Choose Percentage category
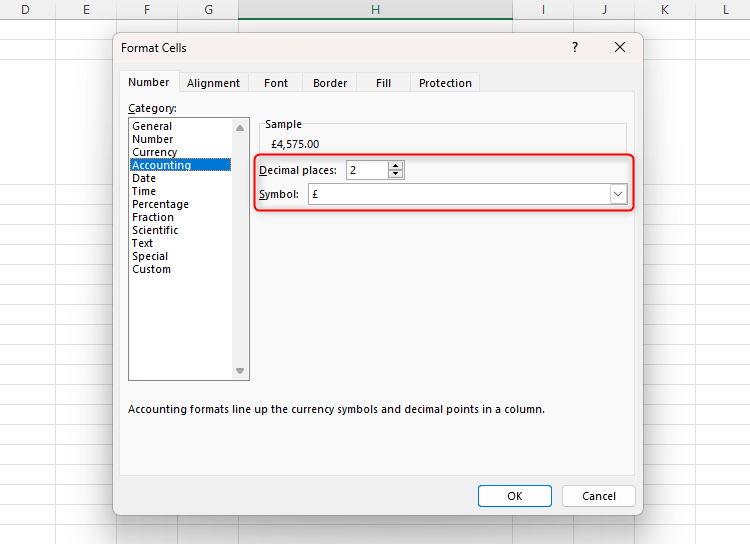 [x=160, y=204]
